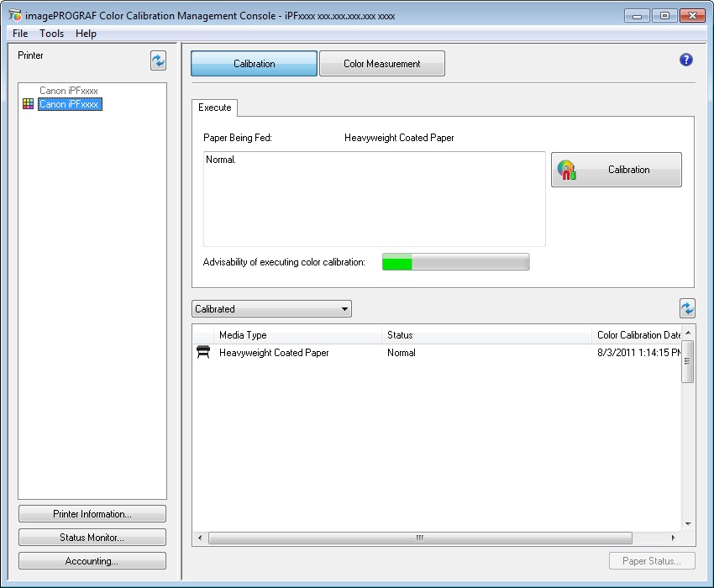
Task: Switch to the Color Measurement tab
Action: (x=382, y=63)
